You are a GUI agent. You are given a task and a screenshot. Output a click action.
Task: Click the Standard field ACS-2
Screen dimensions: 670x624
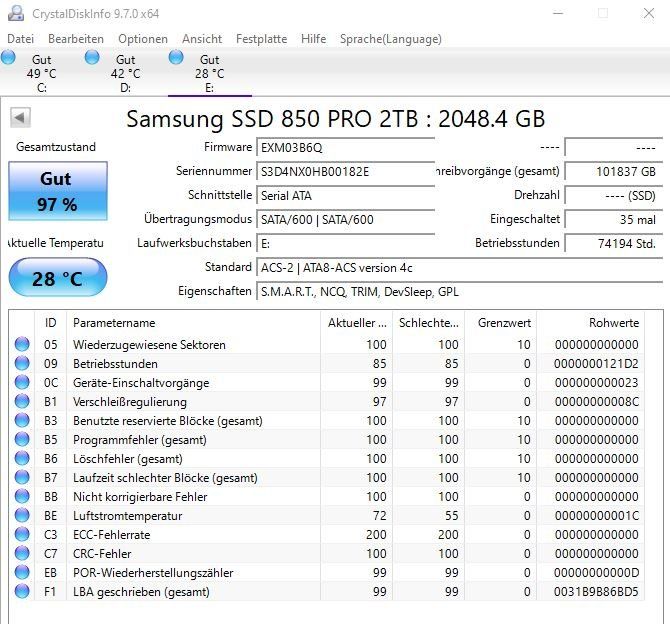(459, 268)
